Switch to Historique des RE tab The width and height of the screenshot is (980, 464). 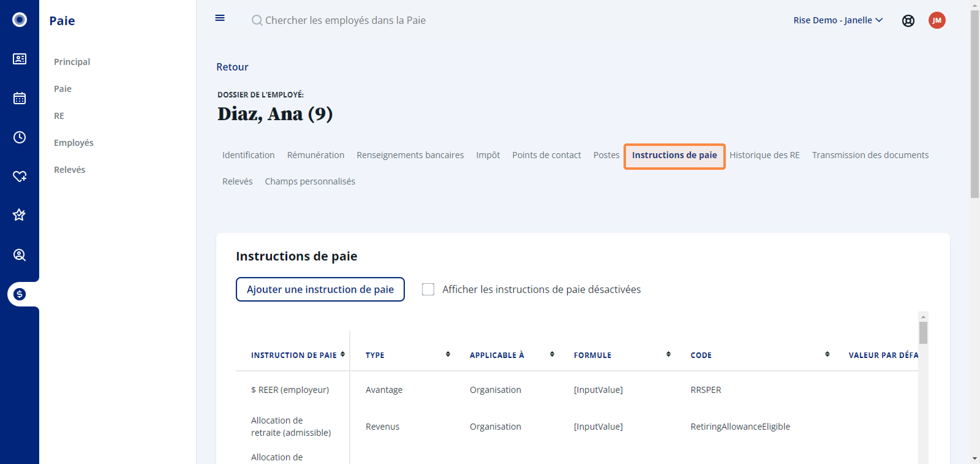(764, 155)
